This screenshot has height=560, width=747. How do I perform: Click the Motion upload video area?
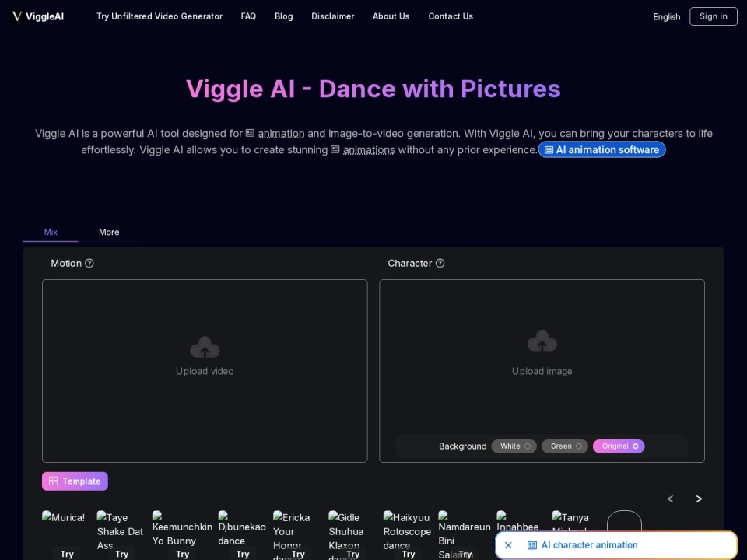(205, 371)
